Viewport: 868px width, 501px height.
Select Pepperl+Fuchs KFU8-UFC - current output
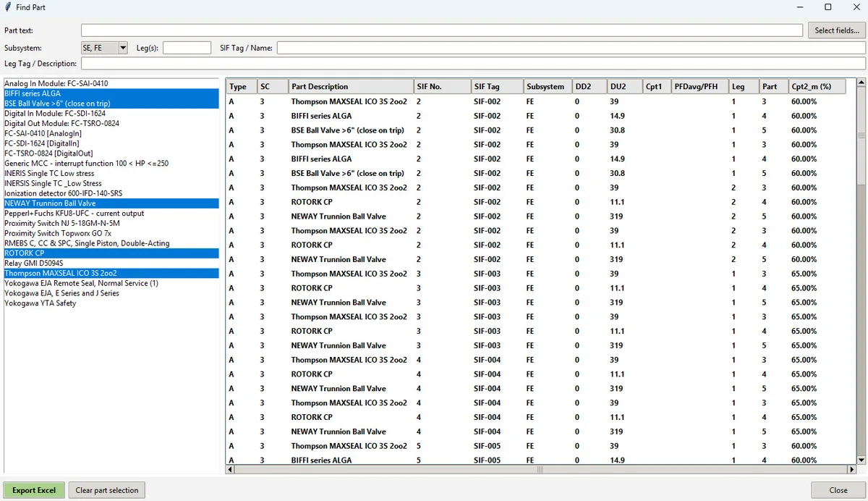point(111,214)
